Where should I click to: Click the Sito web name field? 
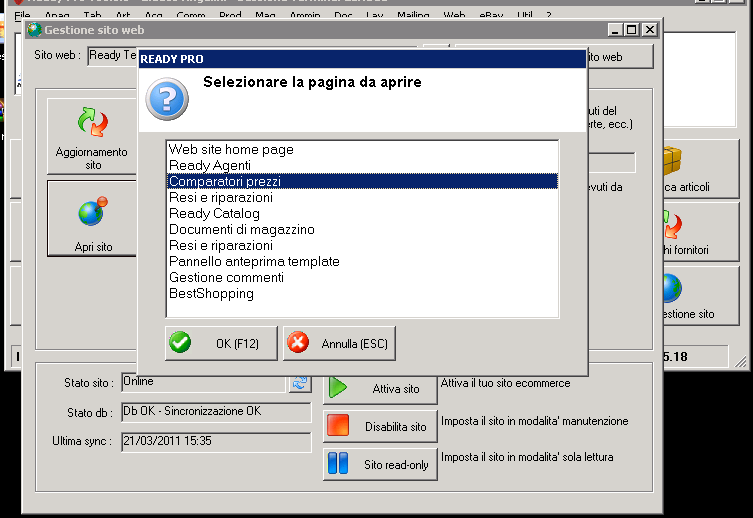113,56
